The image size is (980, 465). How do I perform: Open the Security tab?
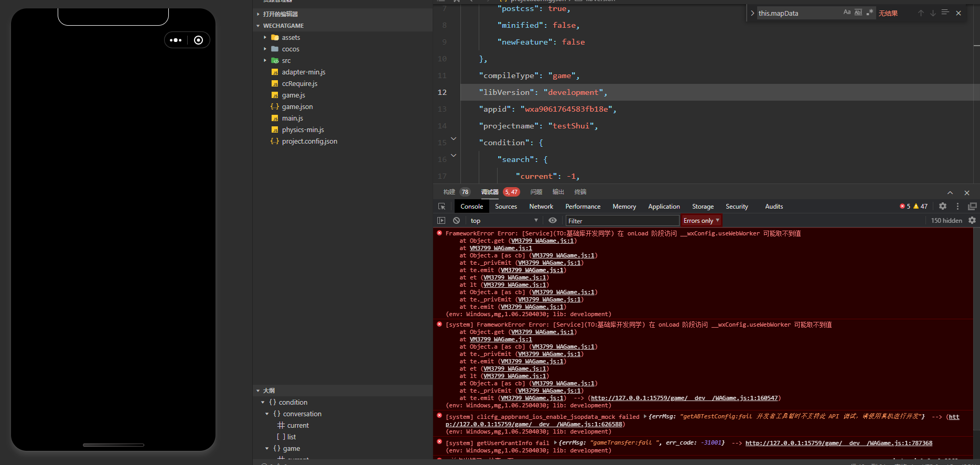click(737, 207)
